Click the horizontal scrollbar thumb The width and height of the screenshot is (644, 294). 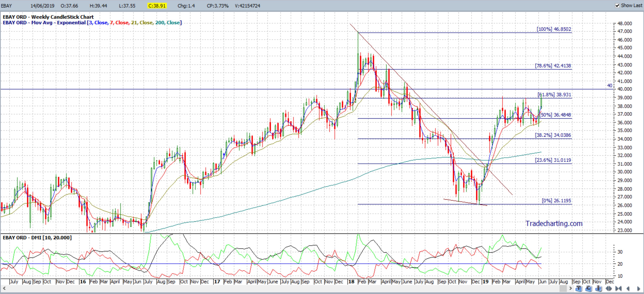coord(563,288)
